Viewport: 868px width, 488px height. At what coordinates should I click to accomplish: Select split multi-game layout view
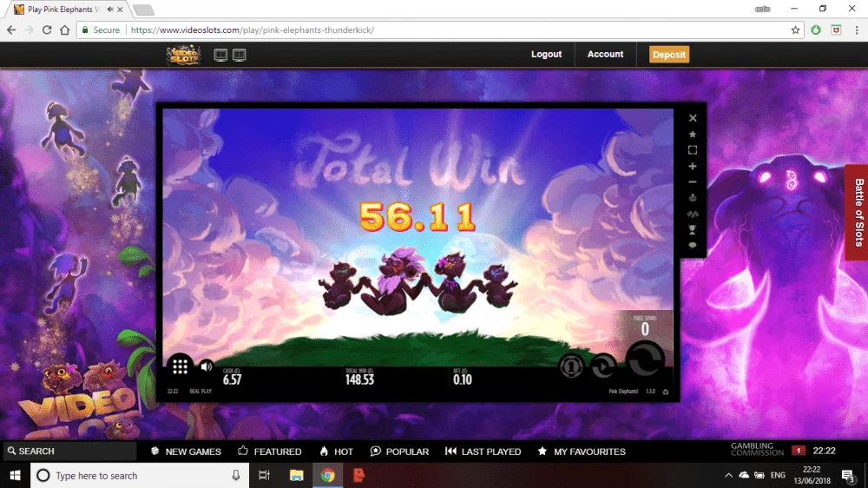pos(240,55)
